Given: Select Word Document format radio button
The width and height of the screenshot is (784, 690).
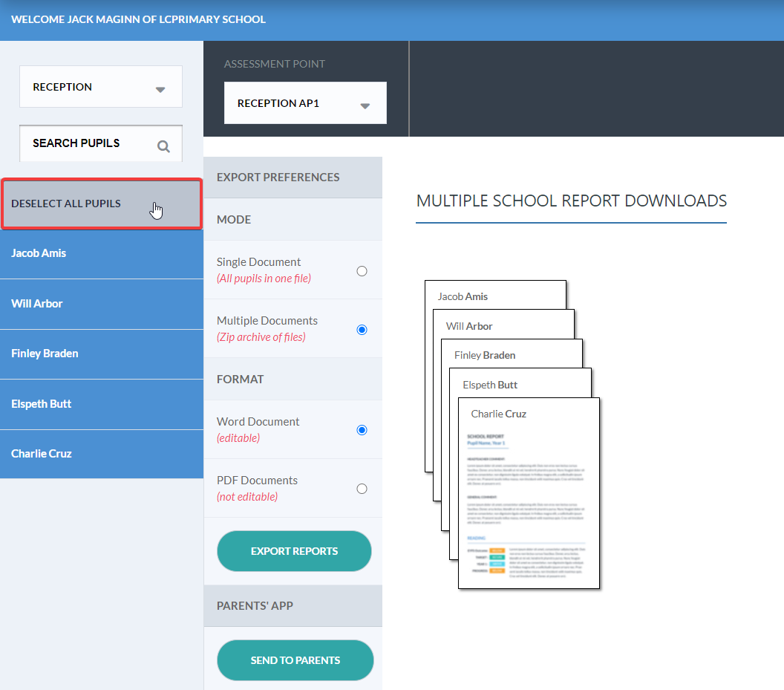Looking at the screenshot, I should (x=362, y=430).
